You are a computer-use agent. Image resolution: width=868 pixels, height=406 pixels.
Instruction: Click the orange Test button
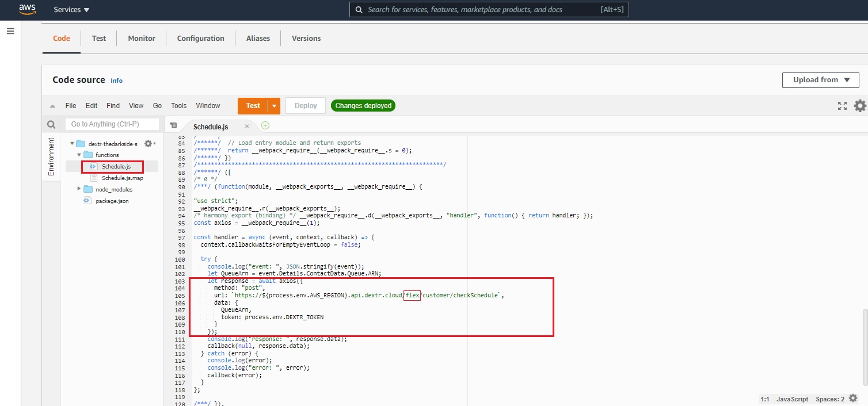pyautogui.click(x=253, y=106)
